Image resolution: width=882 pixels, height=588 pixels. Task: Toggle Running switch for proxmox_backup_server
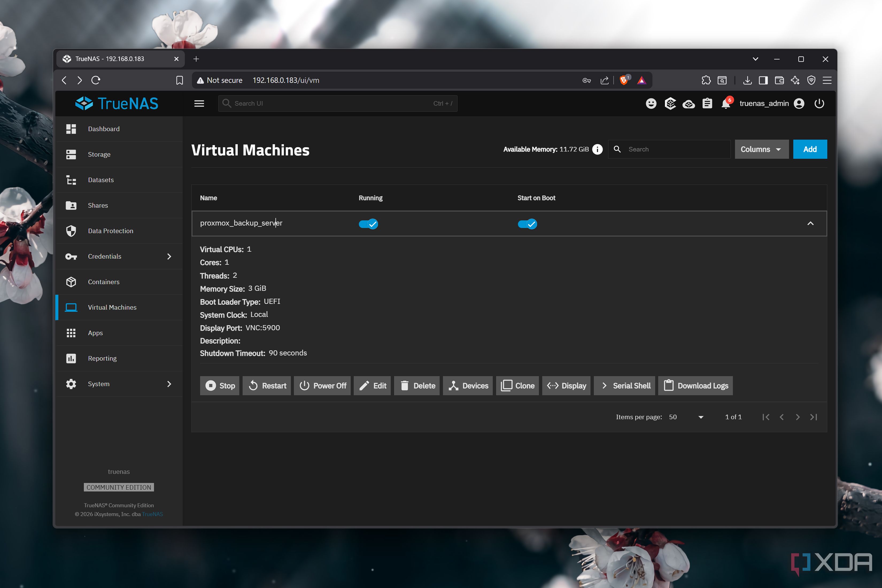368,224
